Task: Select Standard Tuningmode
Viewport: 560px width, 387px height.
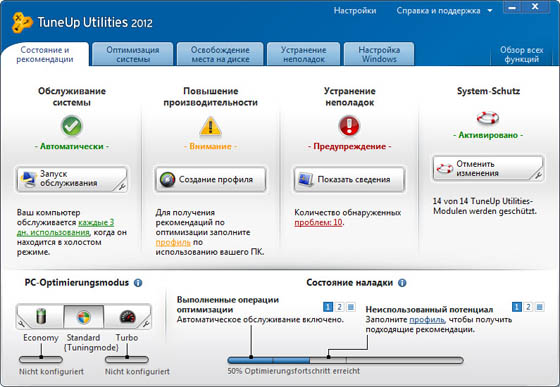Action: click(84, 317)
